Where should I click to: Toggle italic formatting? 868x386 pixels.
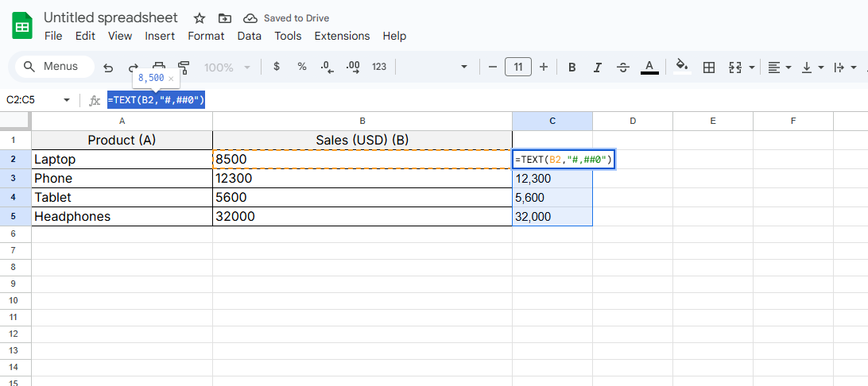597,68
